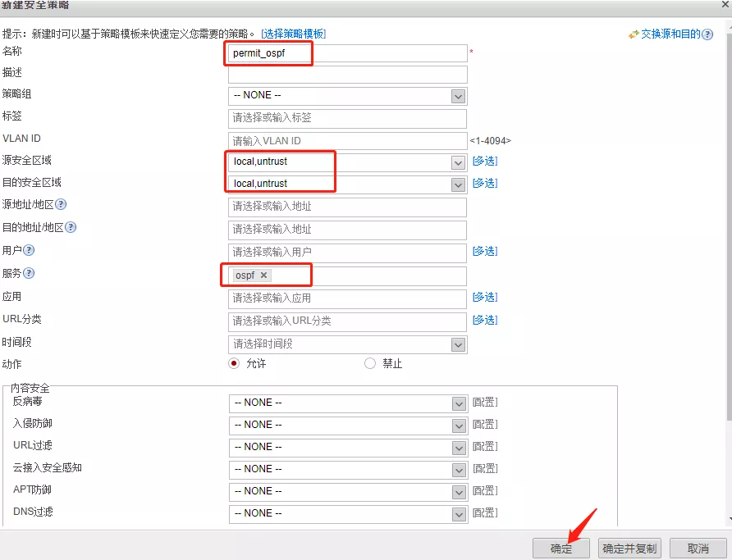732x560 pixels.
Task: Open the select policy template link
Action: pos(293,34)
